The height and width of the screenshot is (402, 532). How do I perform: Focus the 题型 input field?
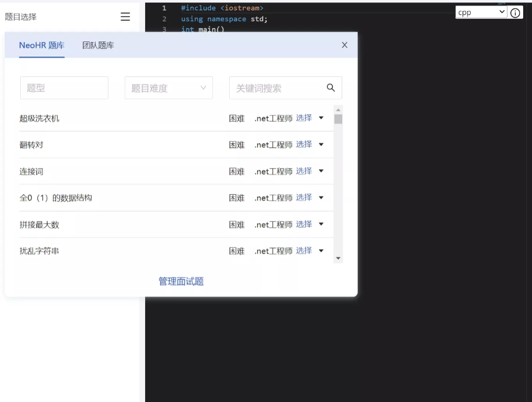pyautogui.click(x=64, y=88)
